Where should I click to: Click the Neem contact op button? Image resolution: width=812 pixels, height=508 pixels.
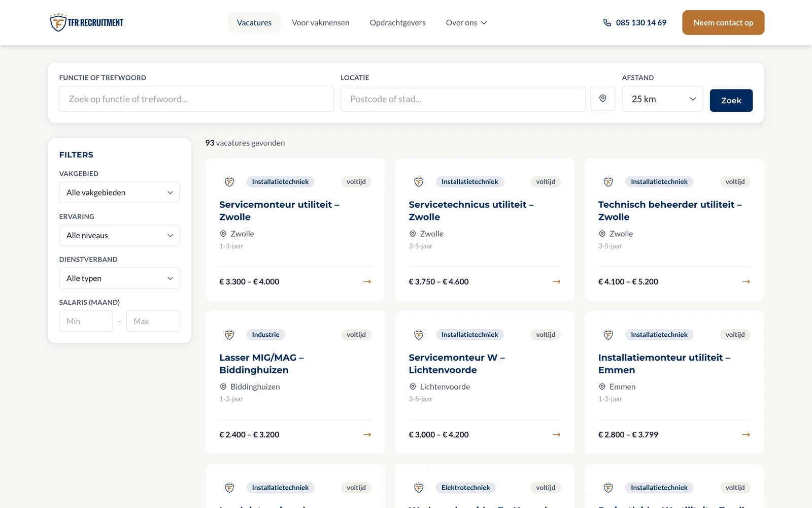(x=723, y=22)
